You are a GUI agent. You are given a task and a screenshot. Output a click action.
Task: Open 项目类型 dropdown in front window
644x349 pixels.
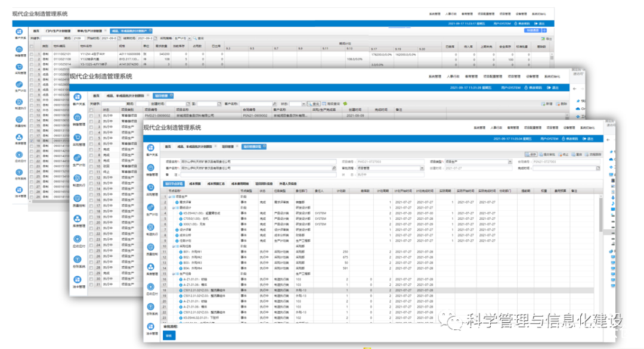(510, 161)
